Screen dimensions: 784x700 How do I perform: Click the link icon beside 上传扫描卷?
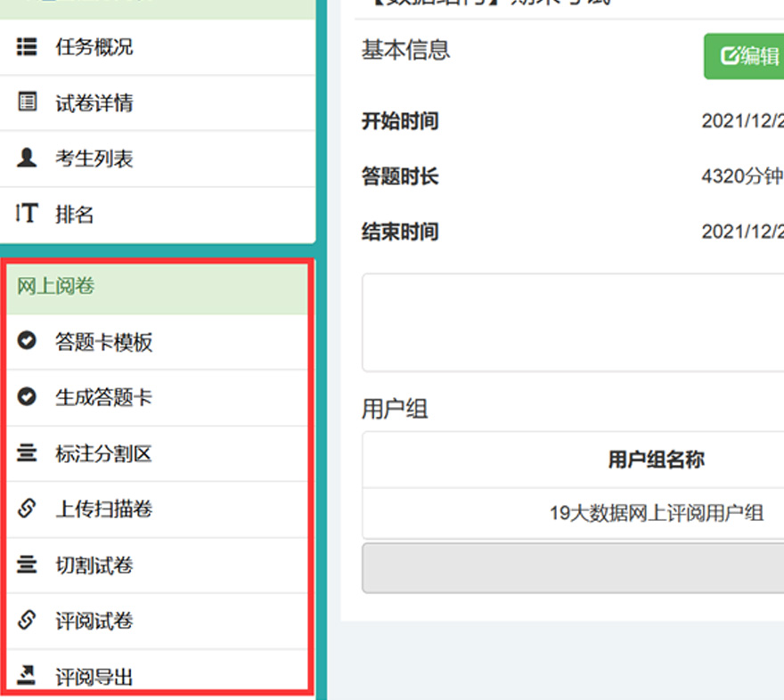click(28, 509)
